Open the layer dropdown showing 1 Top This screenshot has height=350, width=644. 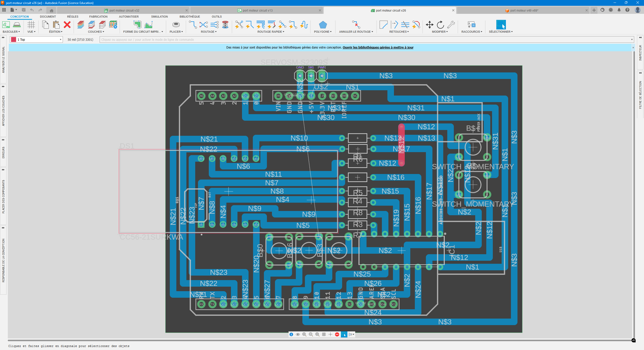click(61, 39)
